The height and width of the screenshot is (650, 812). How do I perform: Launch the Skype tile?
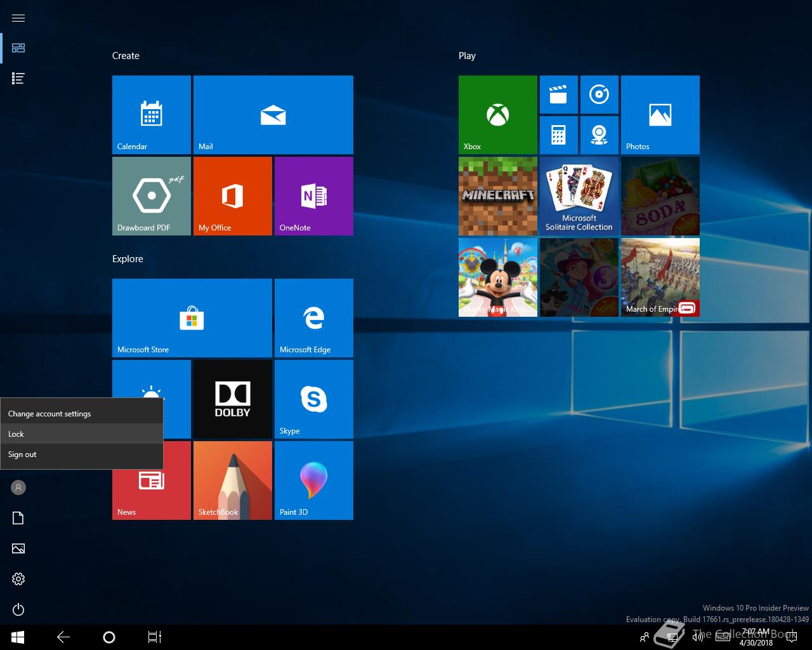point(314,399)
